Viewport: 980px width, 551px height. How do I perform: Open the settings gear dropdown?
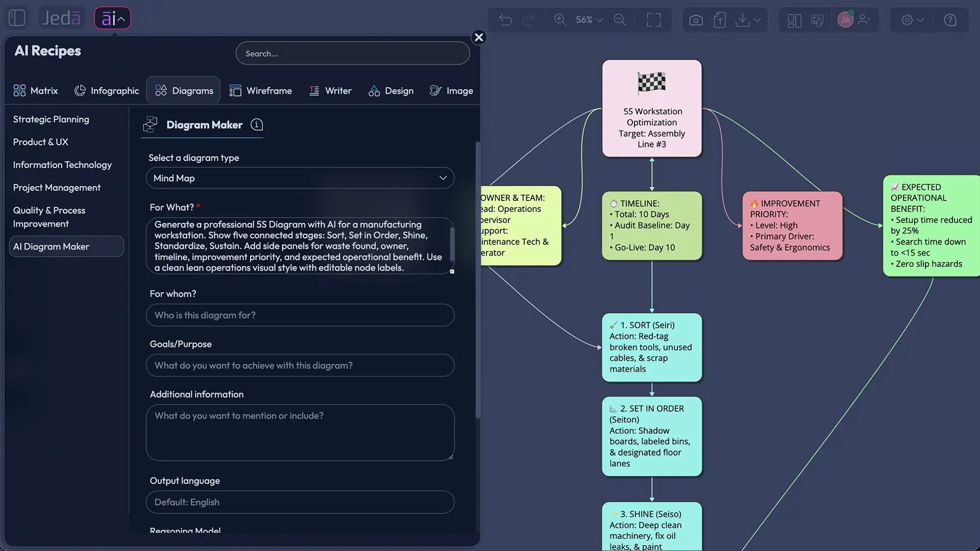[x=913, y=20]
